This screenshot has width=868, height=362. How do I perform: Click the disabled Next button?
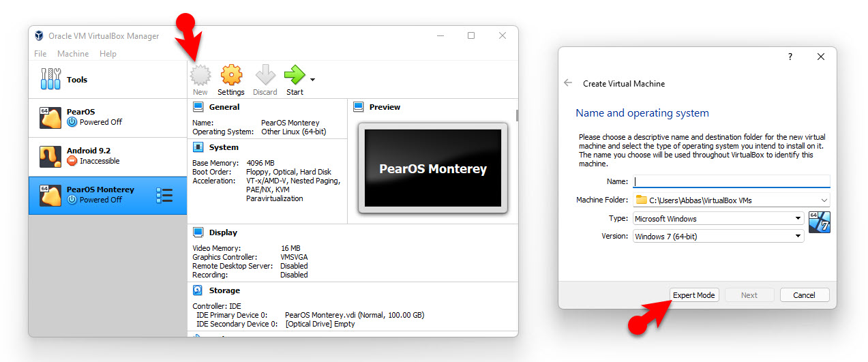click(749, 295)
